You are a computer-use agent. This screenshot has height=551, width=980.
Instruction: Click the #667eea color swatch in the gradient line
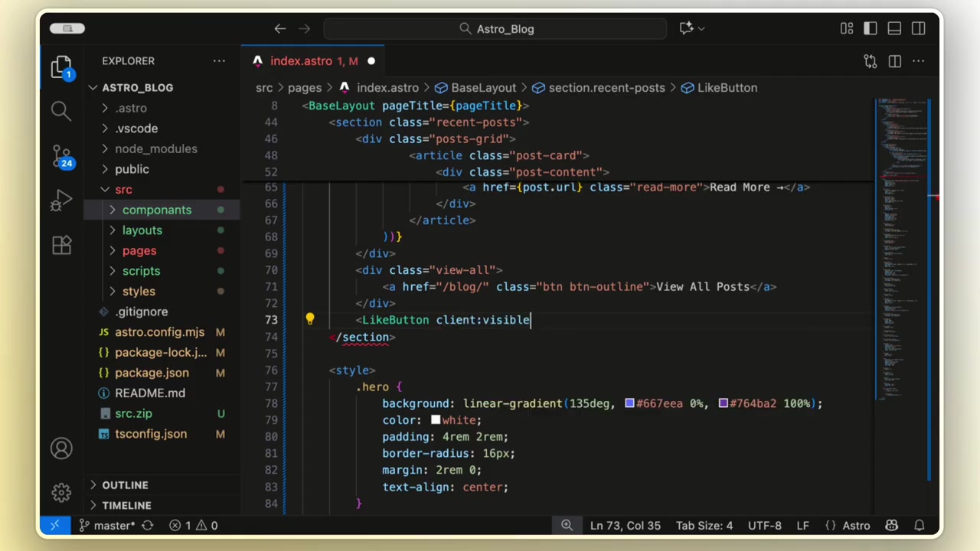click(x=629, y=403)
